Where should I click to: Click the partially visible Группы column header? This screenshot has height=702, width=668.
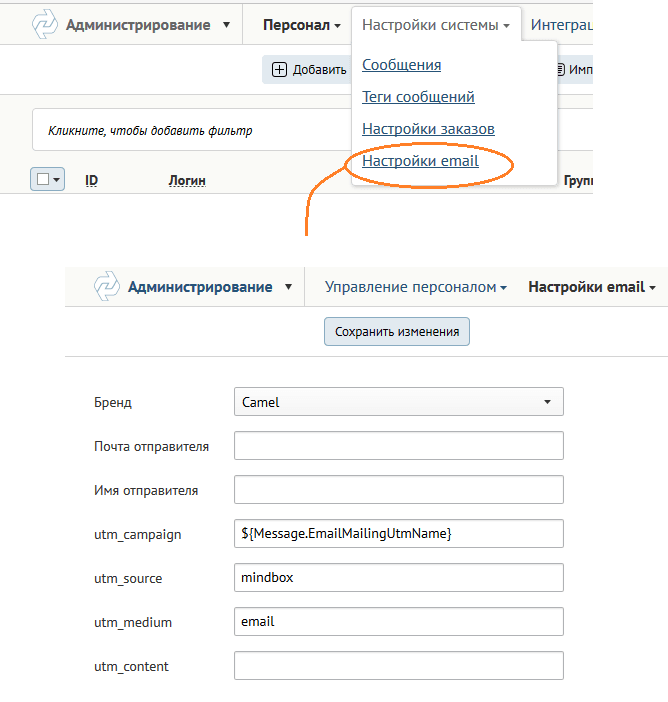click(x=578, y=180)
